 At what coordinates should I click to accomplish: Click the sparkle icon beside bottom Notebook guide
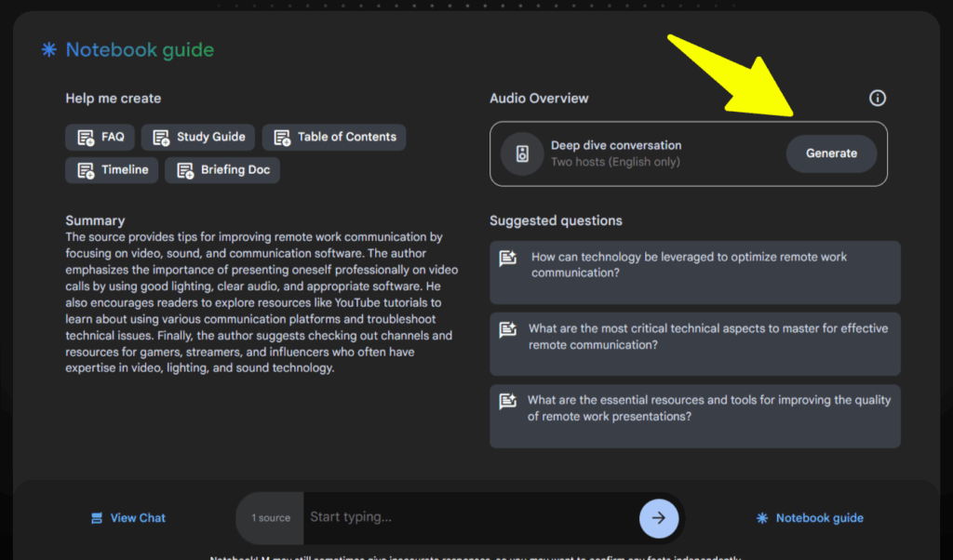tap(762, 517)
